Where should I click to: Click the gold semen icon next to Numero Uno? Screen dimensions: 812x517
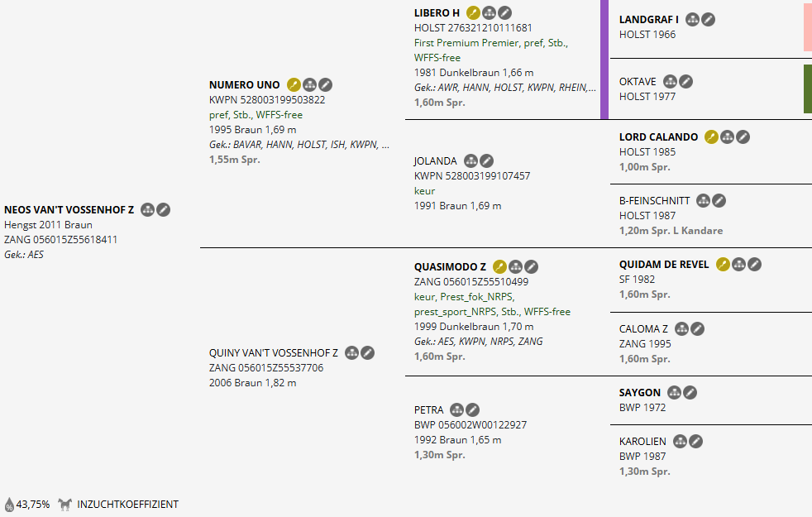pyautogui.click(x=294, y=84)
